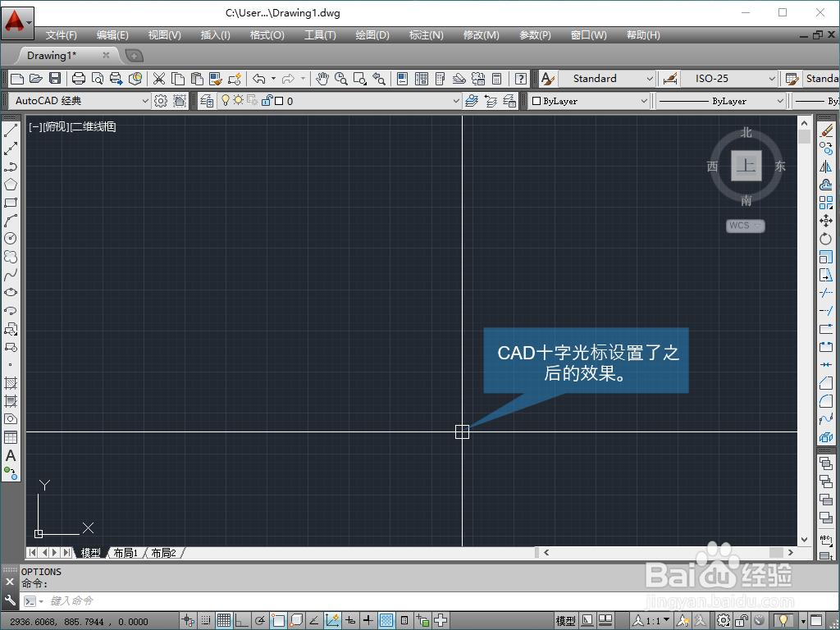Switch to the 布局1 layout tab
Screen dimensions: 840x630
click(126, 553)
